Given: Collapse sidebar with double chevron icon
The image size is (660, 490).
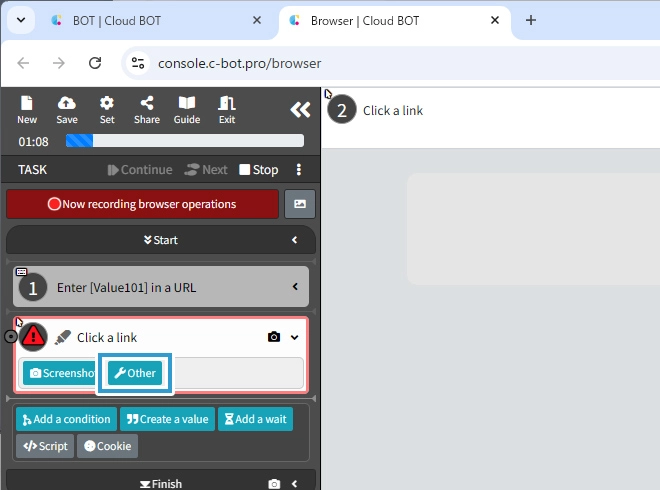Looking at the screenshot, I should coord(300,110).
